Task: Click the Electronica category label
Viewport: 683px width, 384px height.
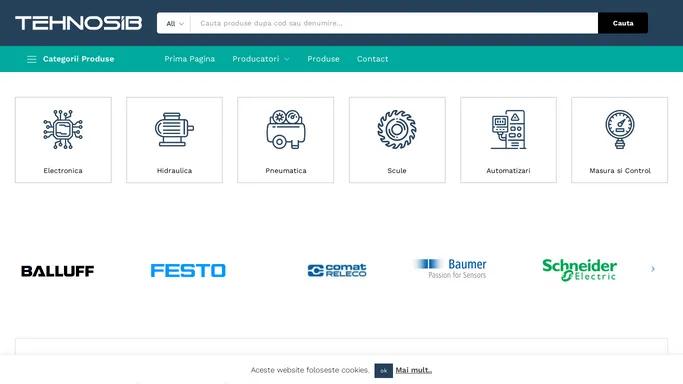Action: (63, 171)
